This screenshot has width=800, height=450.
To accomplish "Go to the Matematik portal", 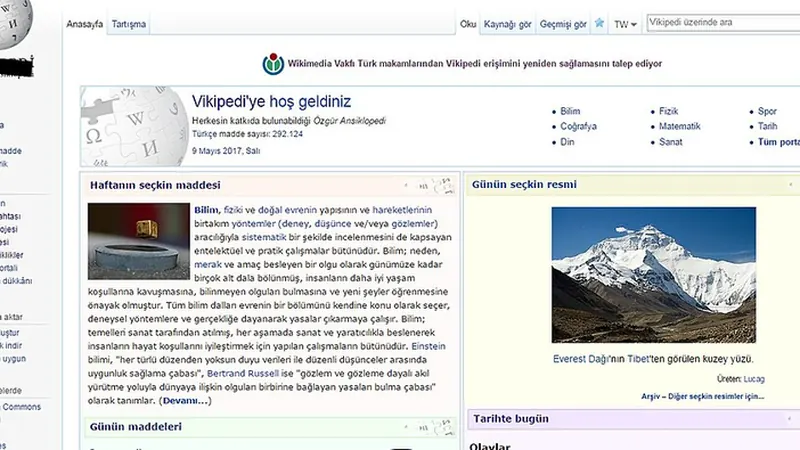I will 679,127.
